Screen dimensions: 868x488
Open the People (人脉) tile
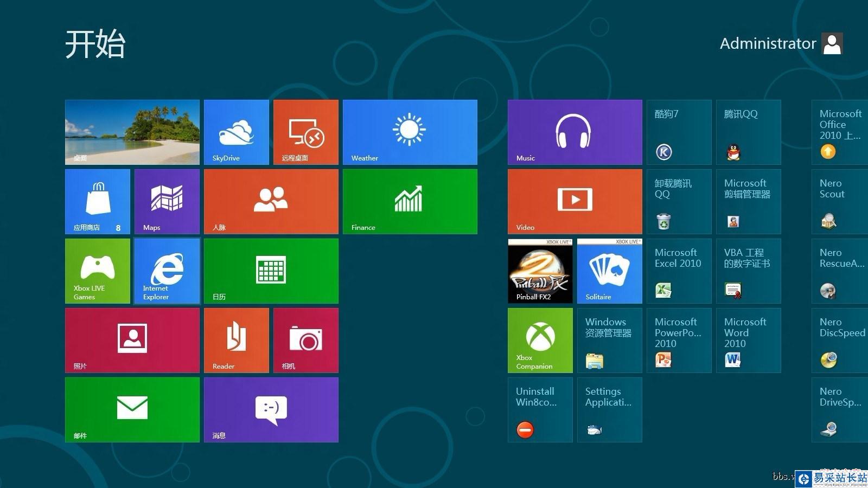click(271, 202)
